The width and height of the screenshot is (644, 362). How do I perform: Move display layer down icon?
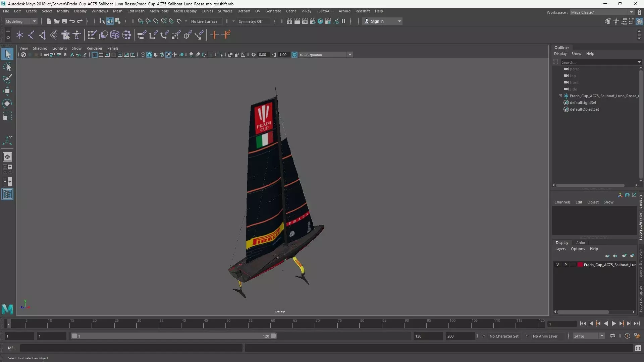(x=615, y=256)
